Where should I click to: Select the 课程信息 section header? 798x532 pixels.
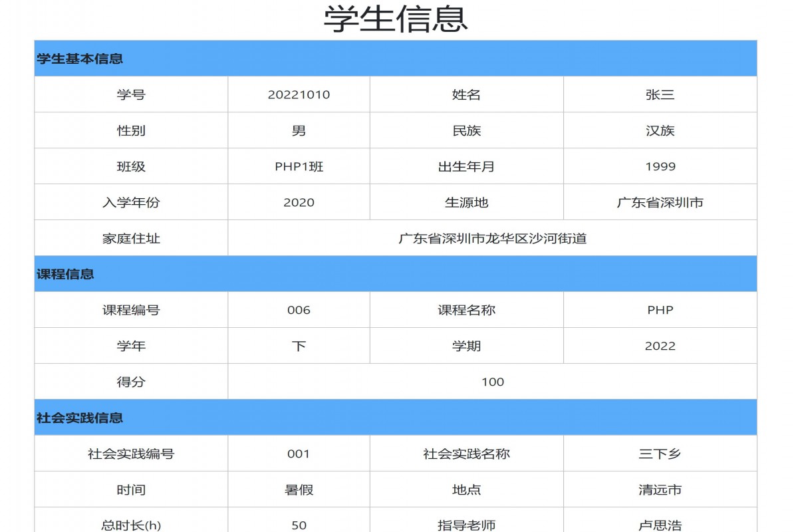click(x=65, y=273)
